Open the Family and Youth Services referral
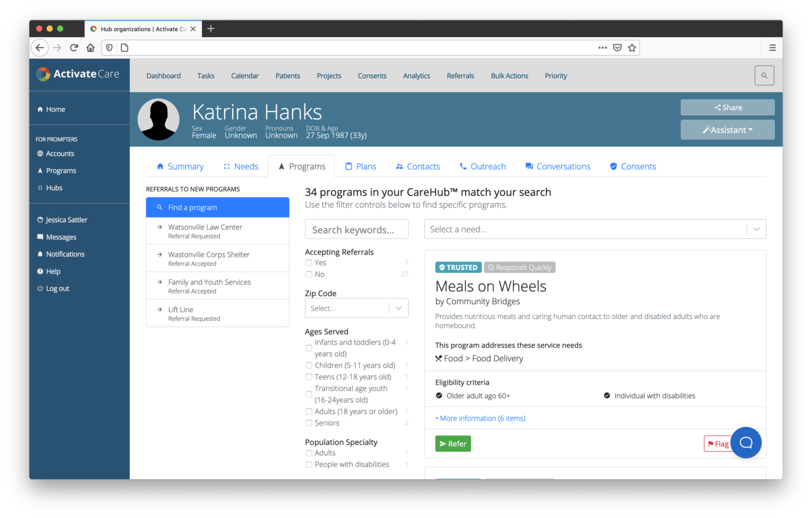Image resolution: width=812 pixels, height=518 pixels. (x=217, y=286)
